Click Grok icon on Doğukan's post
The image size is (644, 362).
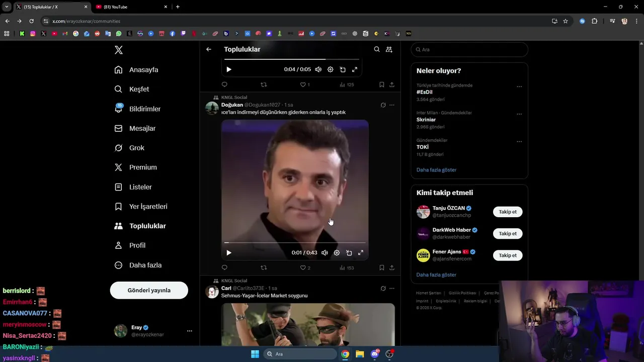pos(383,105)
